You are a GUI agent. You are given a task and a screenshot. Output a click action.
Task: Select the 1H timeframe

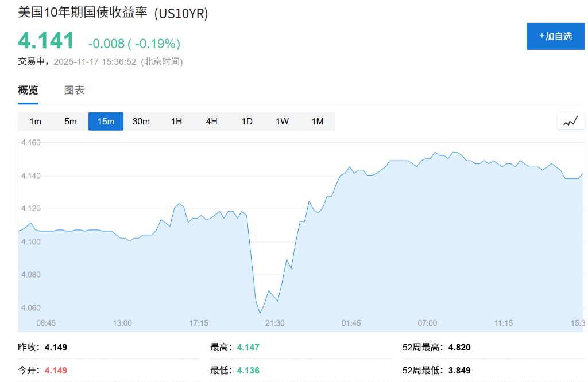(x=176, y=121)
